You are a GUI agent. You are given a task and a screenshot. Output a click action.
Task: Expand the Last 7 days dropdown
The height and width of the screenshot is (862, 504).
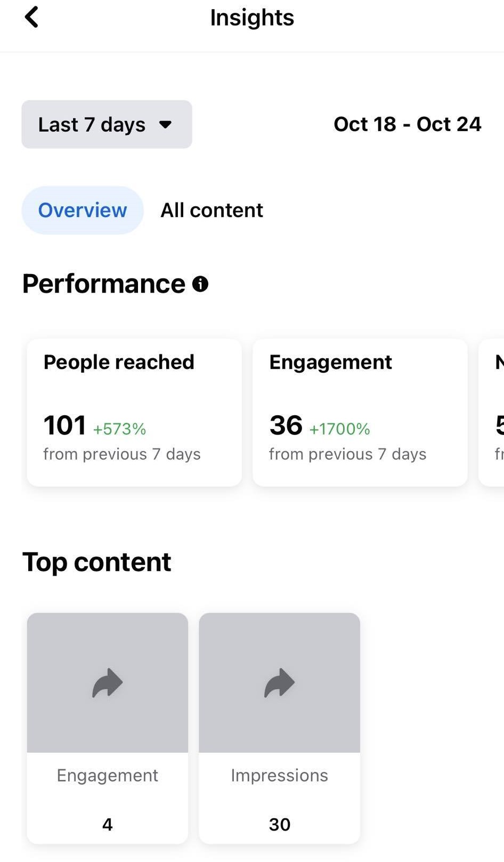click(x=106, y=124)
